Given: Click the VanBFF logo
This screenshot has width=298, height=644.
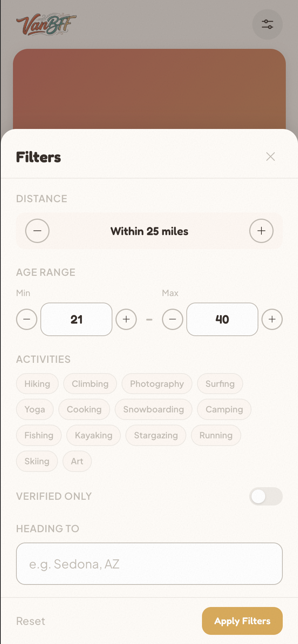Looking at the screenshot, I should 46,24.
